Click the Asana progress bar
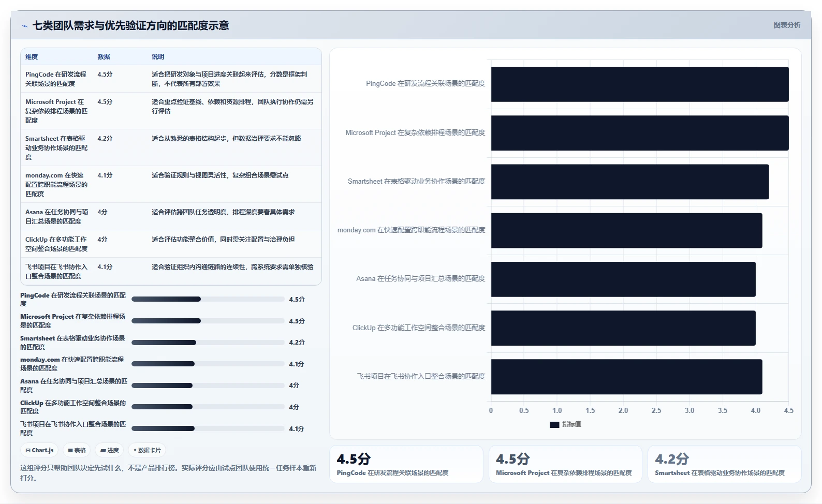The height and width of the screenshot is (504, 822). [208, 386]
